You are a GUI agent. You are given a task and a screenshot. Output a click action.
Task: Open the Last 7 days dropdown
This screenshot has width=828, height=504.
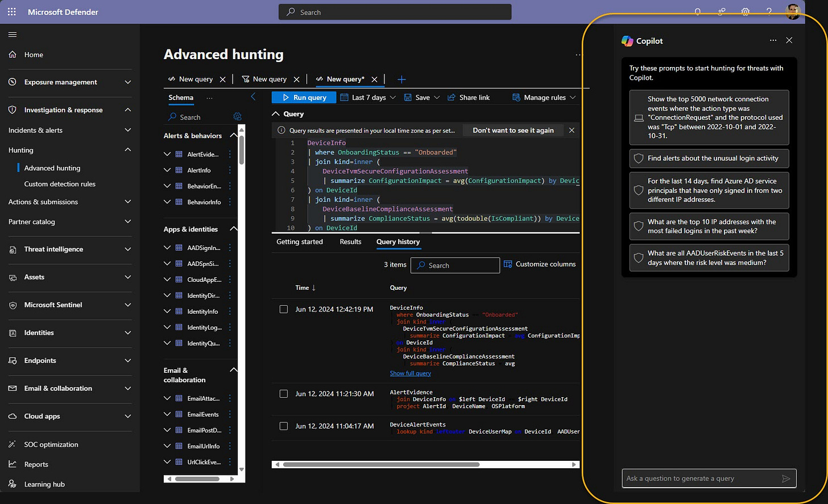pos(368,97)
